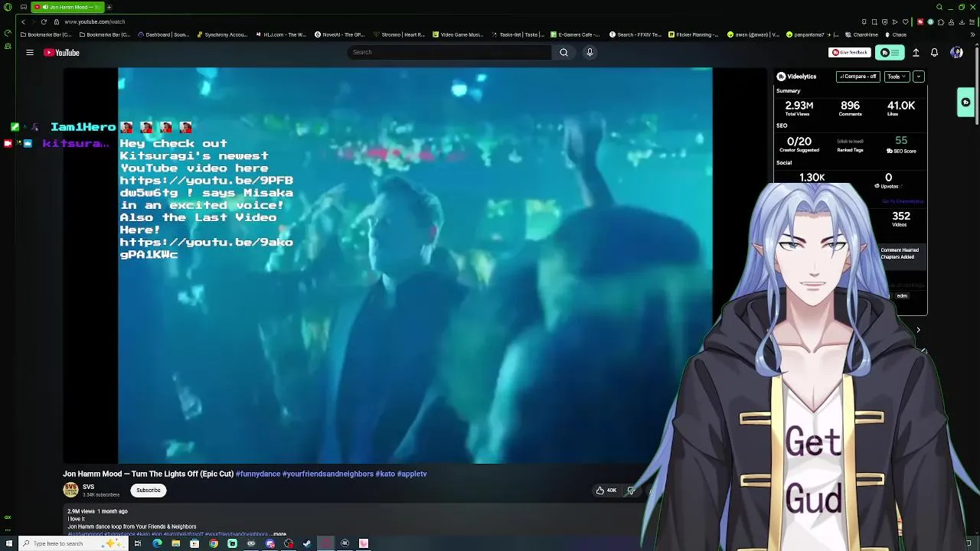Click the edm tag chip

[x=902, y=296]
